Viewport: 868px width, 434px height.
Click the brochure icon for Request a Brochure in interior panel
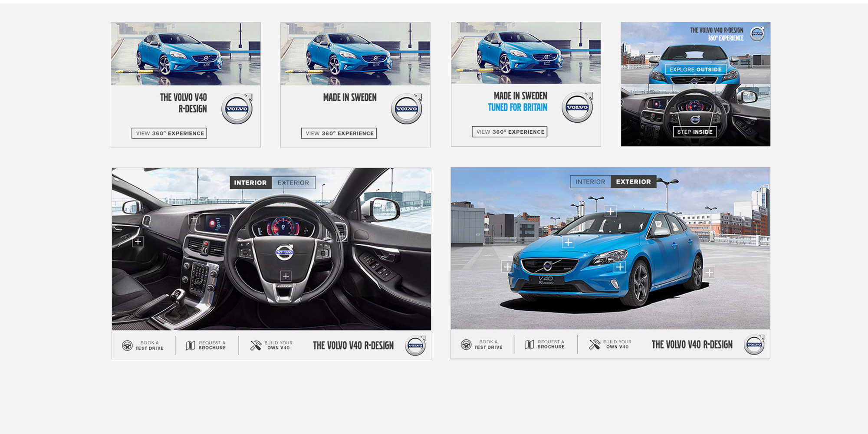[x=190, y=345]
